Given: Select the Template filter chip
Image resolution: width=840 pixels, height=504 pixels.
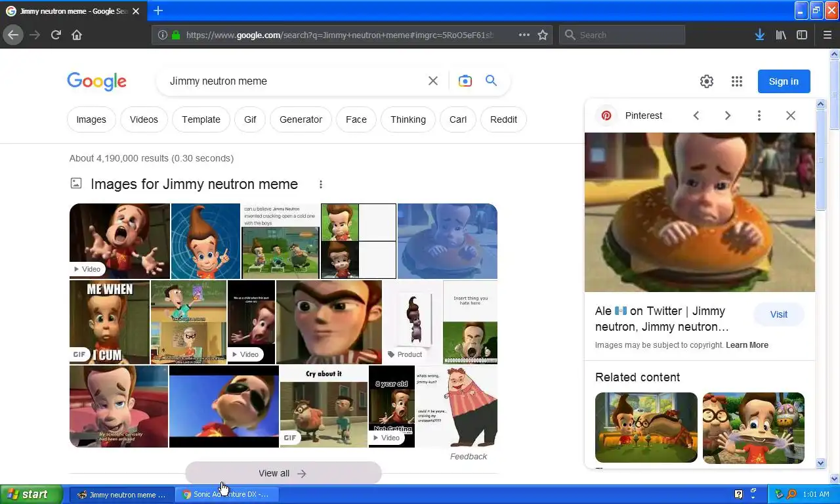Looking at the screenshot, I should point(201,119).
